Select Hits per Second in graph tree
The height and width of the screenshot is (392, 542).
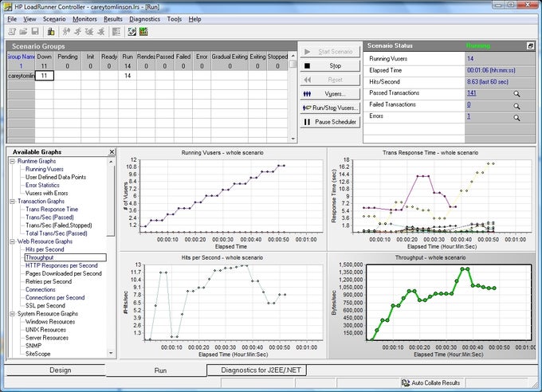pyautogui.click(x=45, y=249)
